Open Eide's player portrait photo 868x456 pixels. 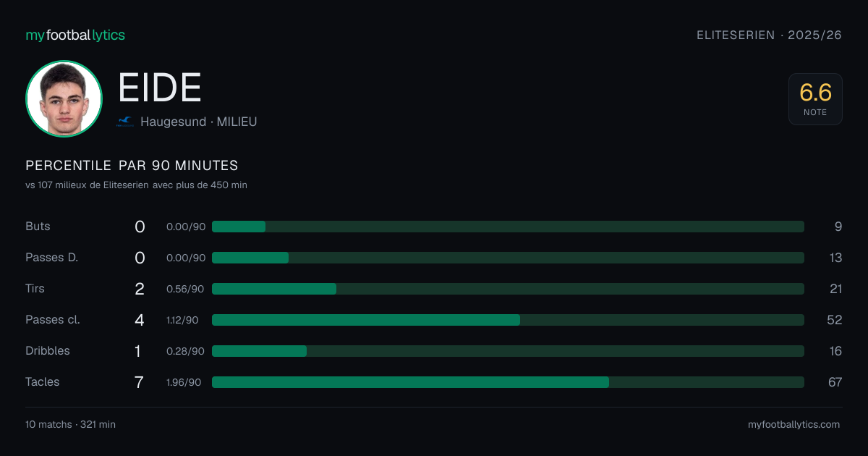tap(64, 98)
